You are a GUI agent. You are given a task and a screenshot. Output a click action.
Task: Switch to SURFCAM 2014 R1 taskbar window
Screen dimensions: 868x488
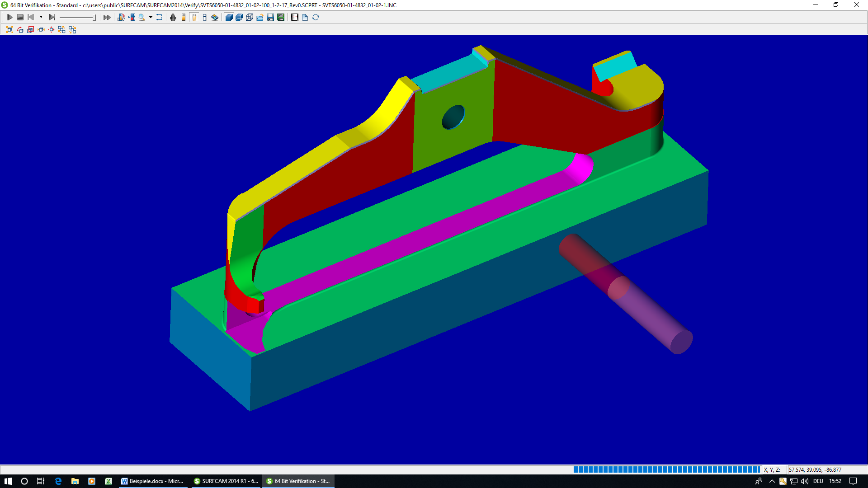click(226, 481)
